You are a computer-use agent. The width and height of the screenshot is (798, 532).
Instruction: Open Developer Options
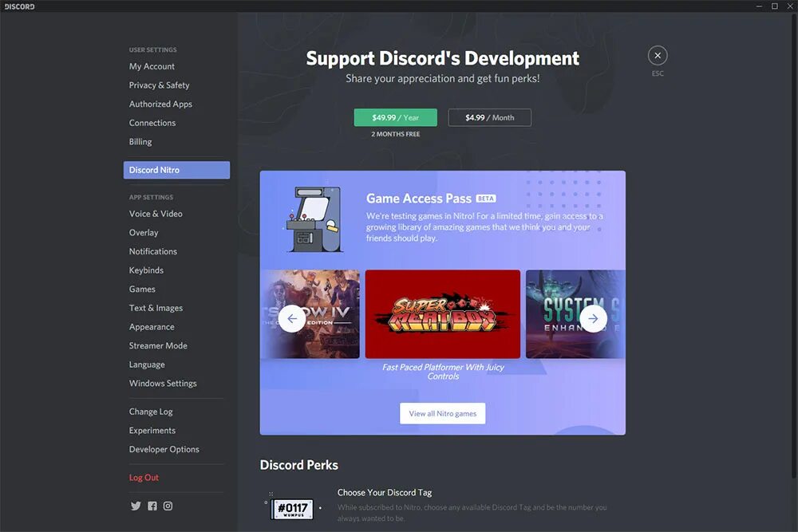coord(164,449)
